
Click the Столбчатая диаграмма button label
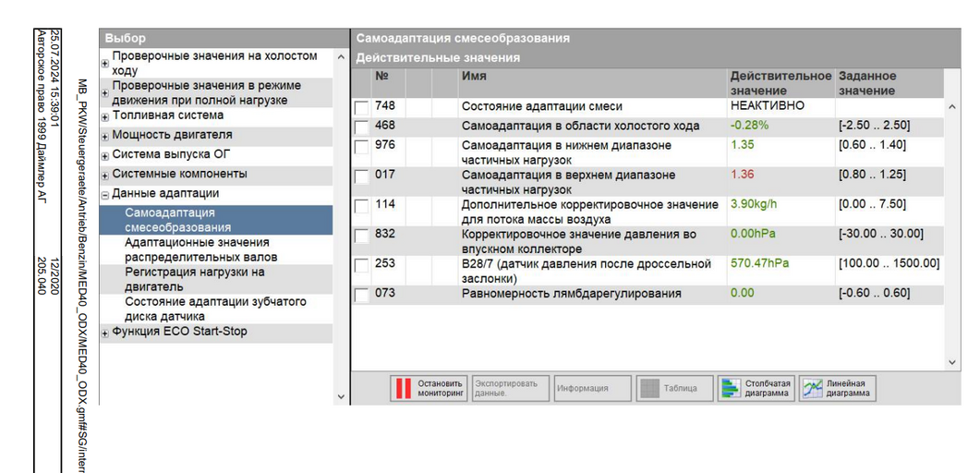(x=768, y=389)
